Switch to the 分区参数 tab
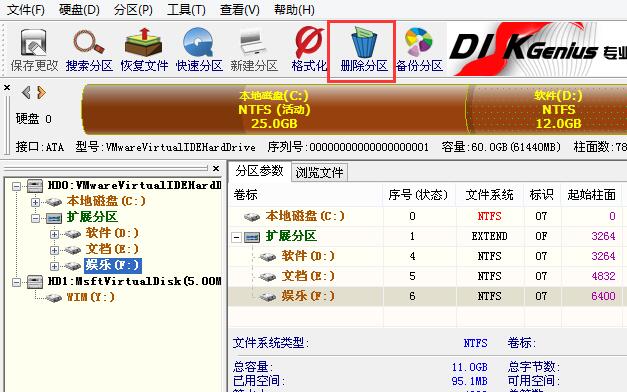This screenshot has height=392, width=627. pyautogui.click(x=260, y=171)
